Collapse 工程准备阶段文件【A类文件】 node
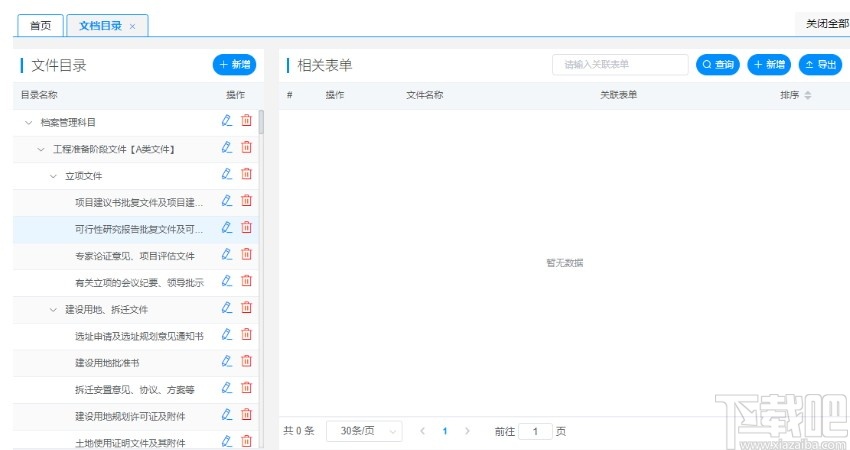 point(41,149)
